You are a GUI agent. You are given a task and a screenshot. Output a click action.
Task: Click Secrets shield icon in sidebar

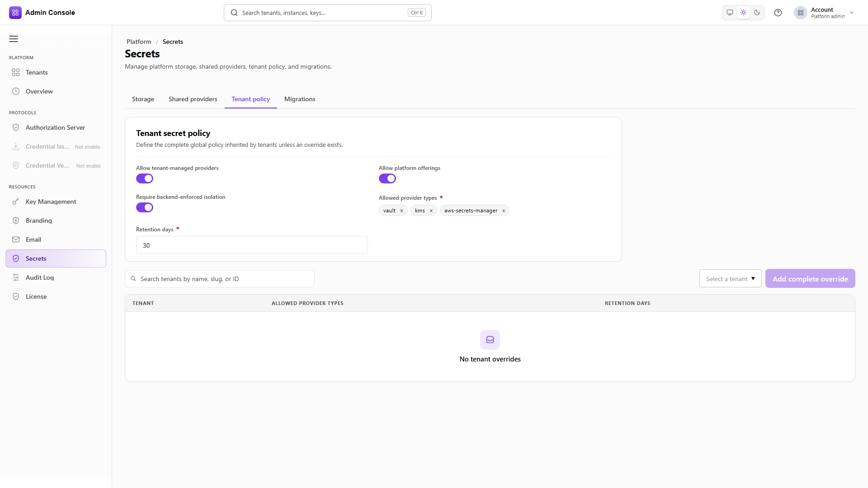16,258
